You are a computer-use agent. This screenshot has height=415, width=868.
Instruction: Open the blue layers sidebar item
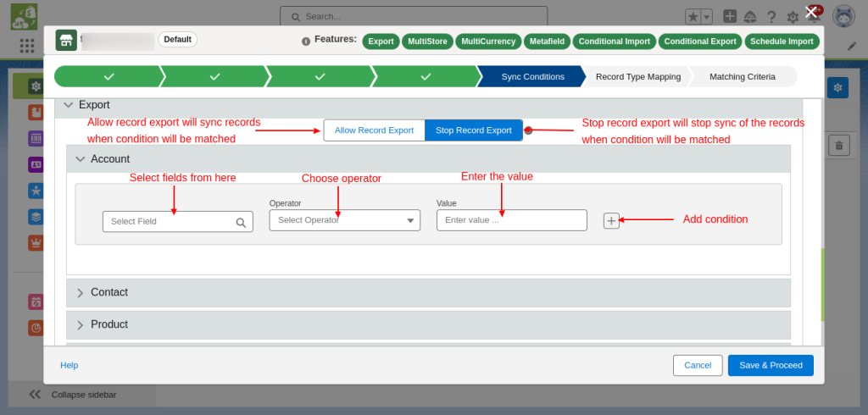pos(36,217)
